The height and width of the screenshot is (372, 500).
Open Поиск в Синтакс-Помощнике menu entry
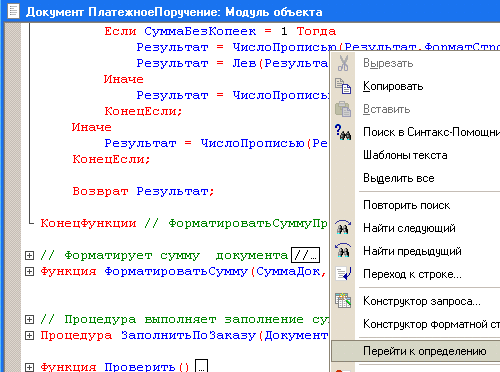tap(431, 132)
